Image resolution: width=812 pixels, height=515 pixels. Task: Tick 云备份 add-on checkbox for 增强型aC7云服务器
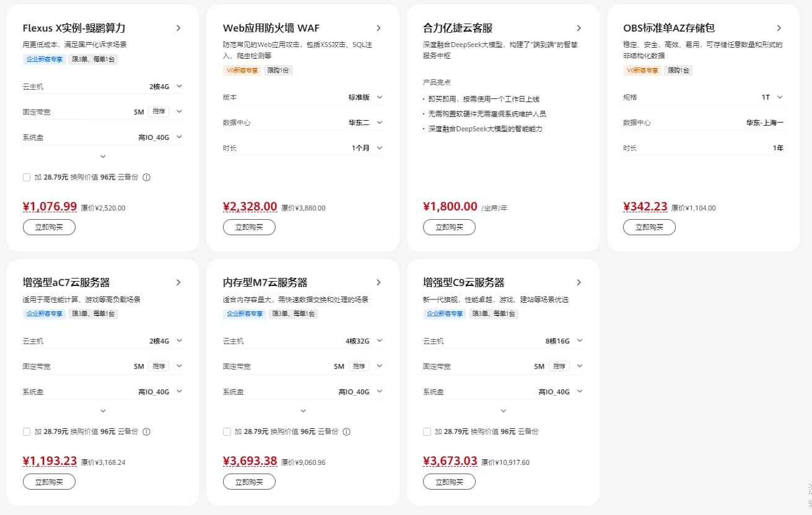[27, 431]
